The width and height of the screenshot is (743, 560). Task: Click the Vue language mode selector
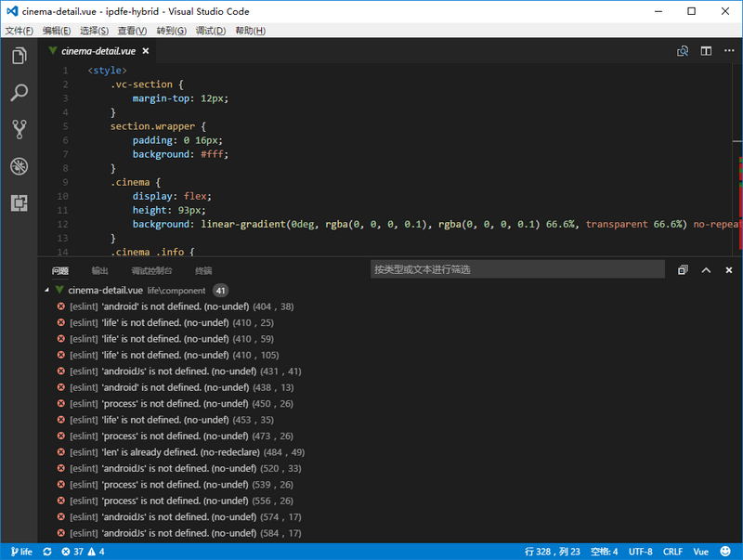coord(700,552)
